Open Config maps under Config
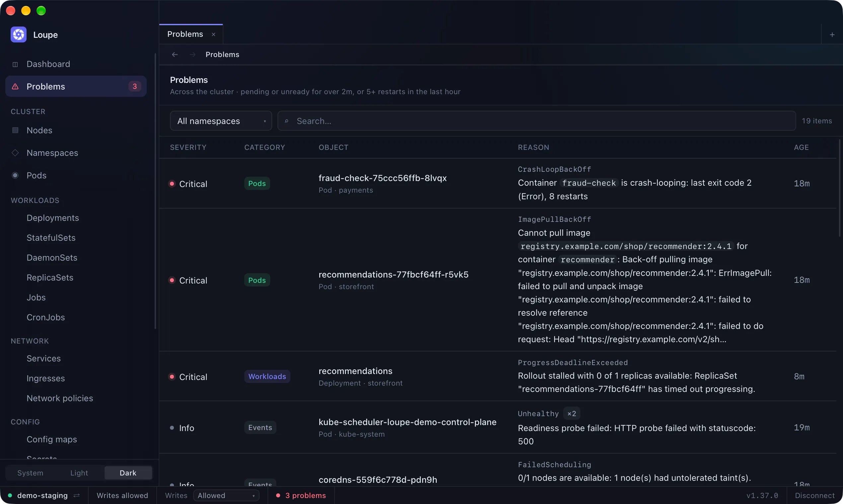The height and width of the screenshot is (504, 843). coord(76,439)
